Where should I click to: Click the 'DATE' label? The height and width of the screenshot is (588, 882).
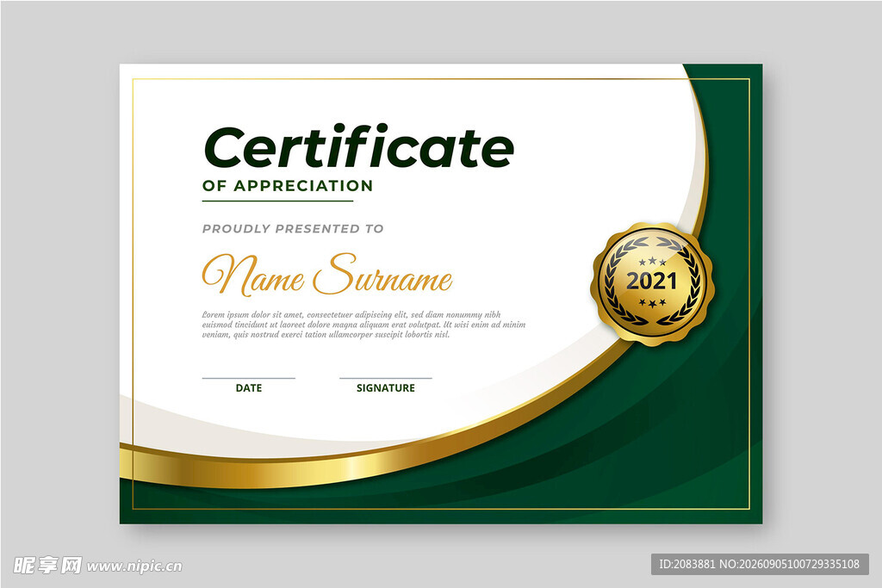249,388
